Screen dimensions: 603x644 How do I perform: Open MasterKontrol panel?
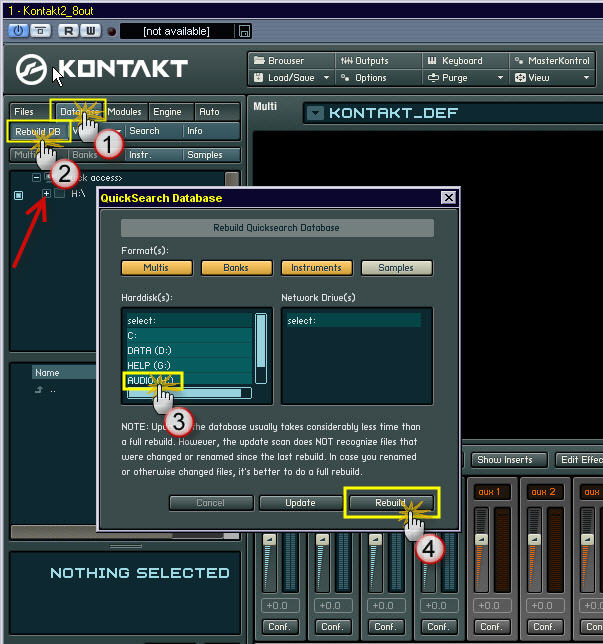pyautogui.click(x=552, y=61)
